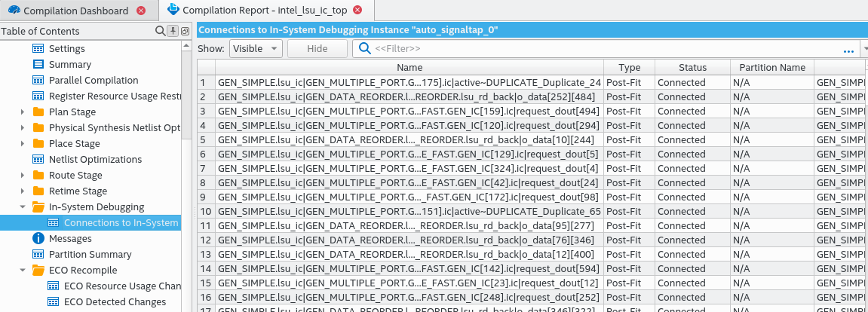Click the Table of Contents search icon

[x=160, y=31]
